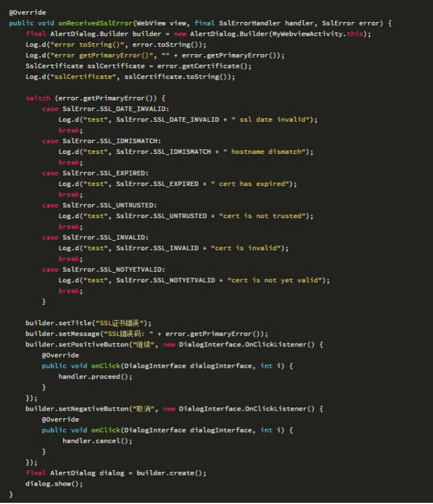Click the 'SslErrorHandler handler' parameter
The image size is (433, 504).
pyautogui.click(x=266, y=23)
